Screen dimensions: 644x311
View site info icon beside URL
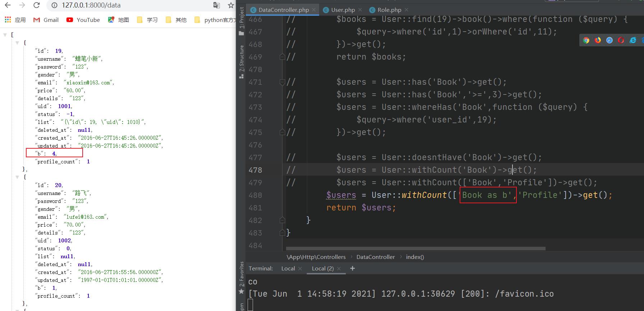54,5
